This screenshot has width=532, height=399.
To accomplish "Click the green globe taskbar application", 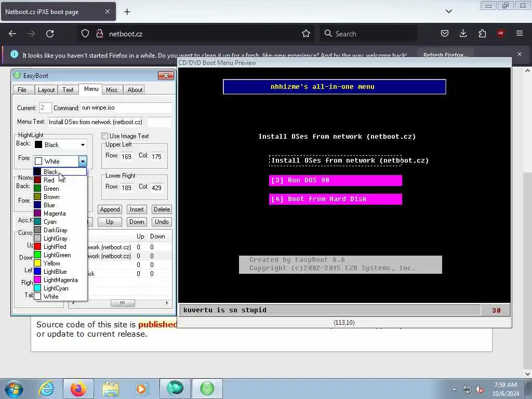I will (x=175, y=389).
